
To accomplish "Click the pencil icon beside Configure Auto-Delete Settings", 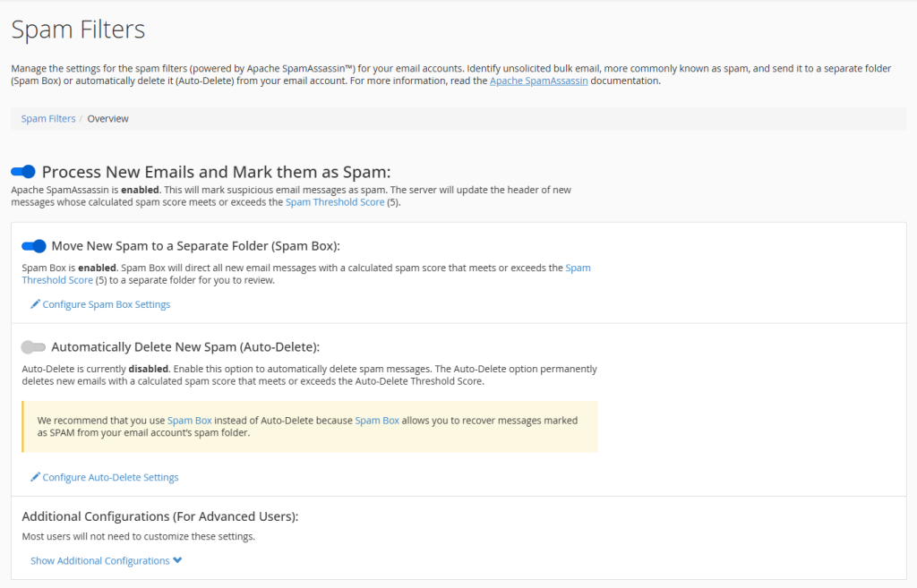I will 35,477.
